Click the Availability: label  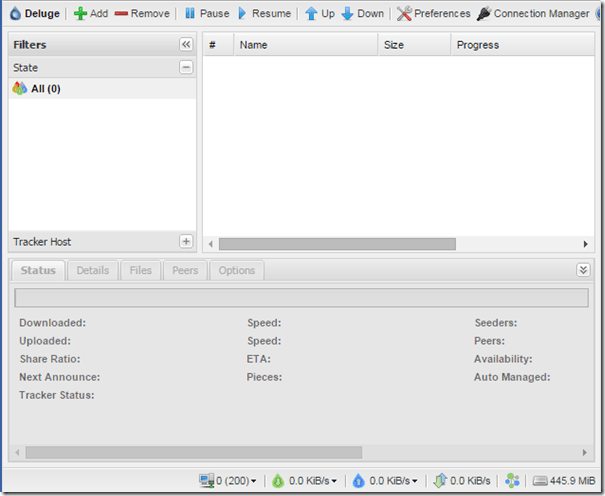(503, 359)
